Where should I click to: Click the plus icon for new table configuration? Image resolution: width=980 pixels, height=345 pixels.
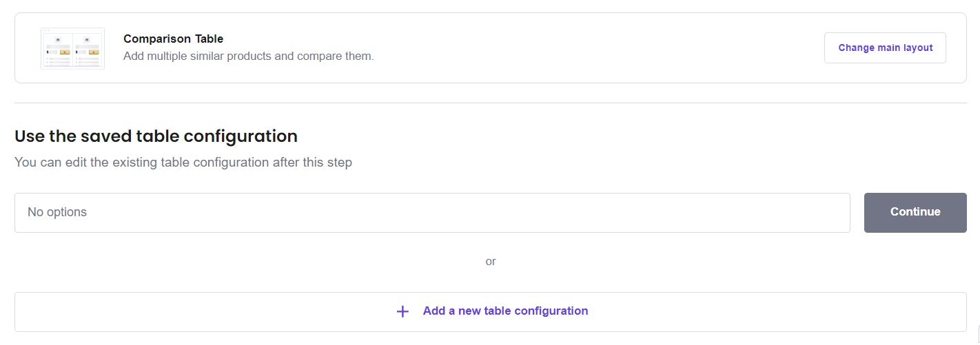pyautogui.click(x=402, y=311)
